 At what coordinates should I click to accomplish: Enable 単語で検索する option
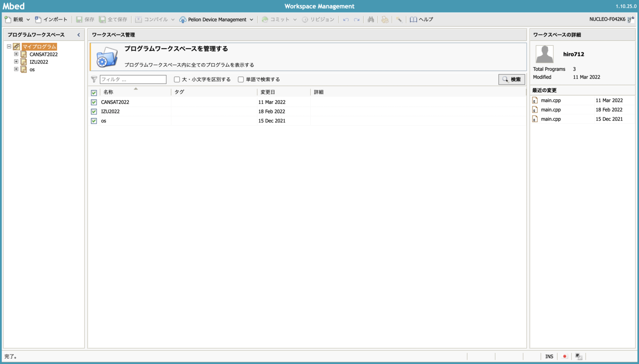coord(240,79)
